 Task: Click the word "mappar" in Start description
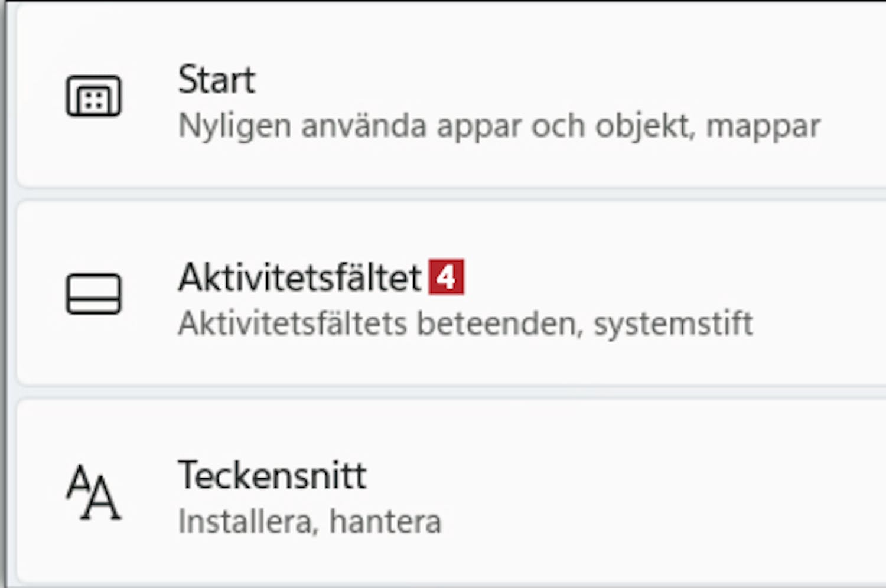763,126
